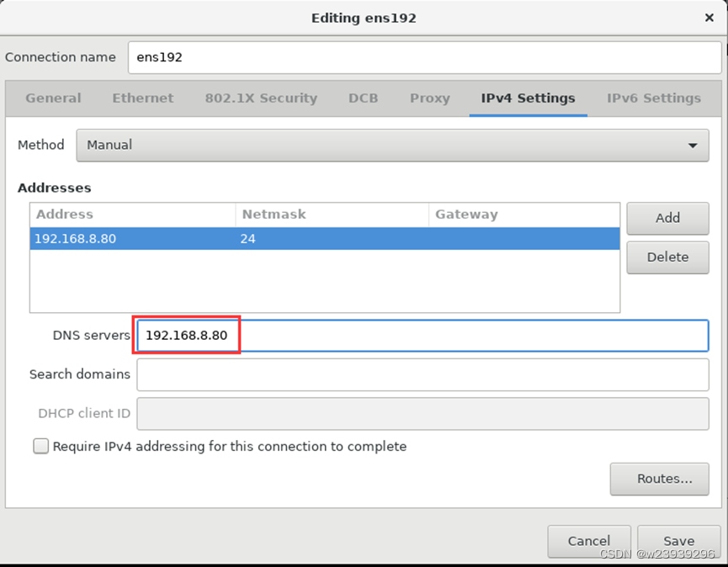Click the empty Gateway cell of 192.168.8.80 row

[x=524, y=238]
